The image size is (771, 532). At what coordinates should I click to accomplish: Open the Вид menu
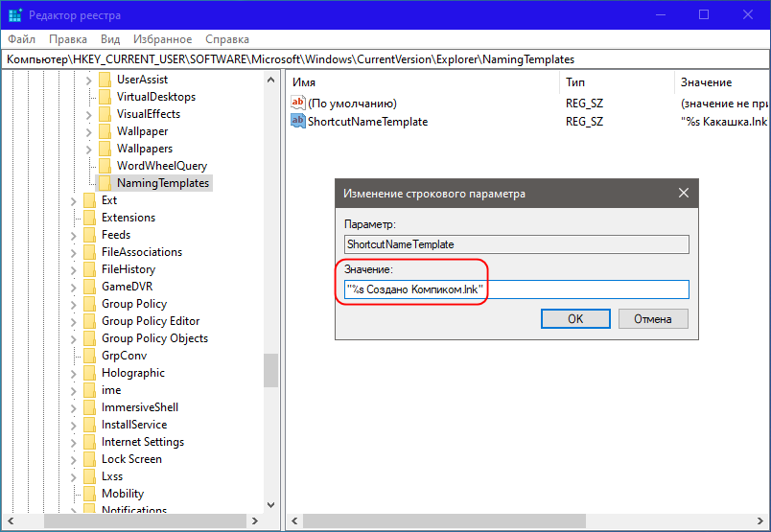(110, 39)
